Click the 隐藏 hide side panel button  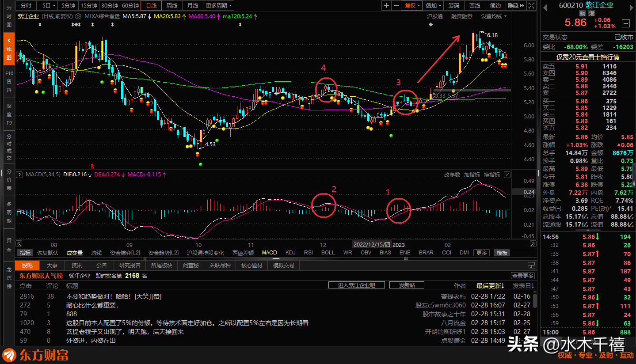[515, 6]
